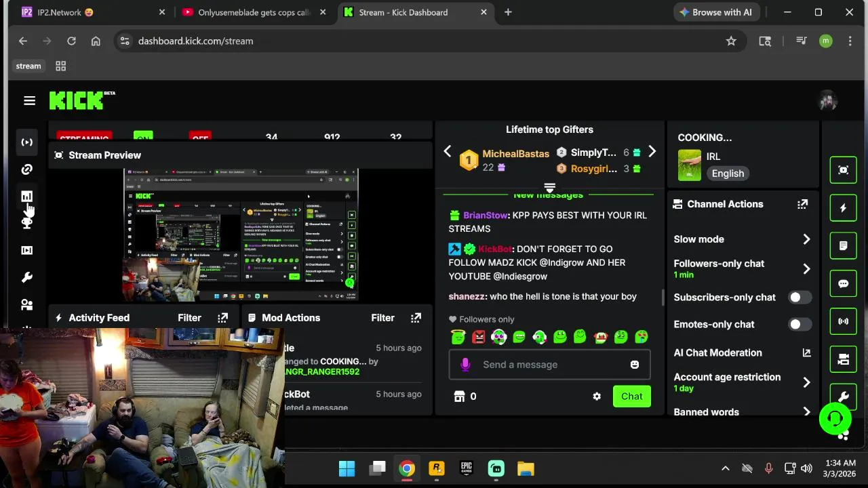Show previous top gifters page

(x=448, y=152)
